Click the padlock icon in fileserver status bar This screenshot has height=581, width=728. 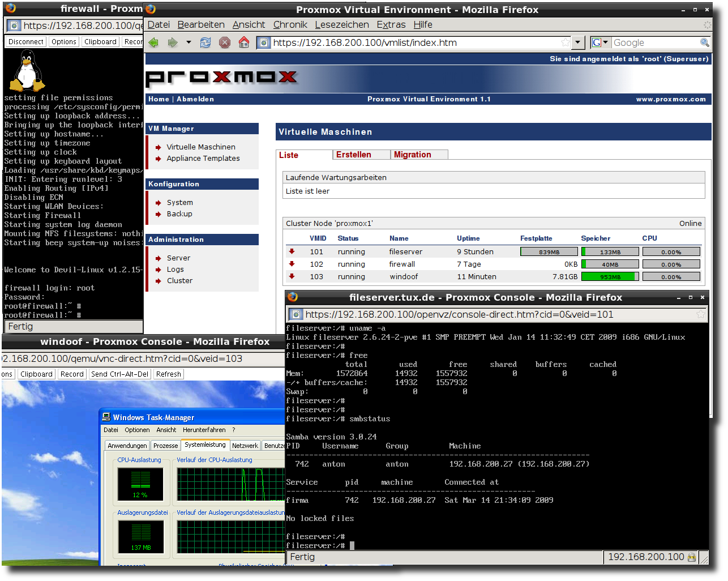(692, 557)
